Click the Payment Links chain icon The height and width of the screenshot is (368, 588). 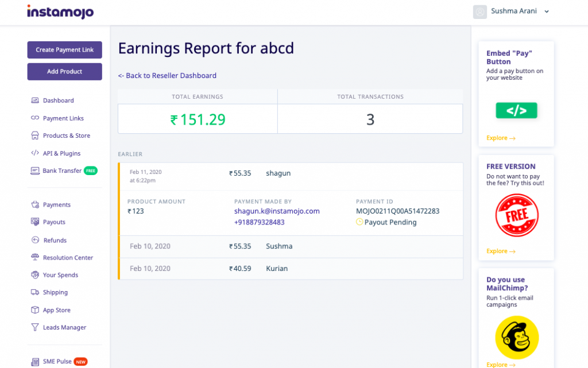[x=34, y=118]
